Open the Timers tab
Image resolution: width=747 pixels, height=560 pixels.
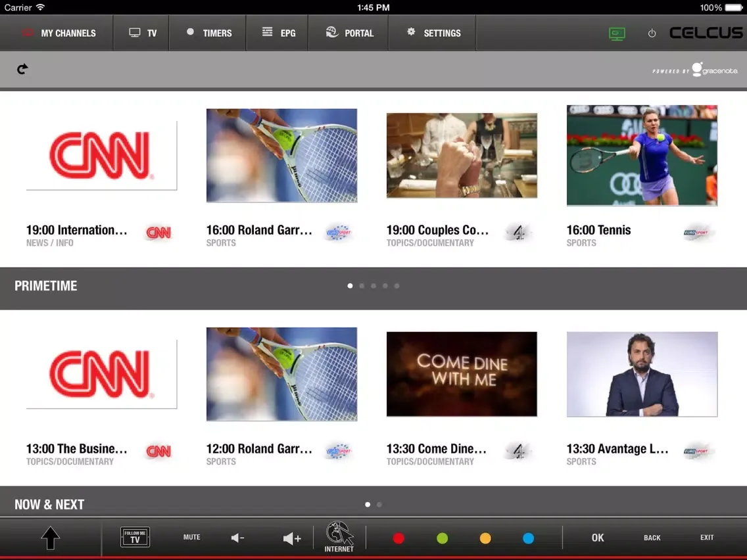click(x=207, y=33)
